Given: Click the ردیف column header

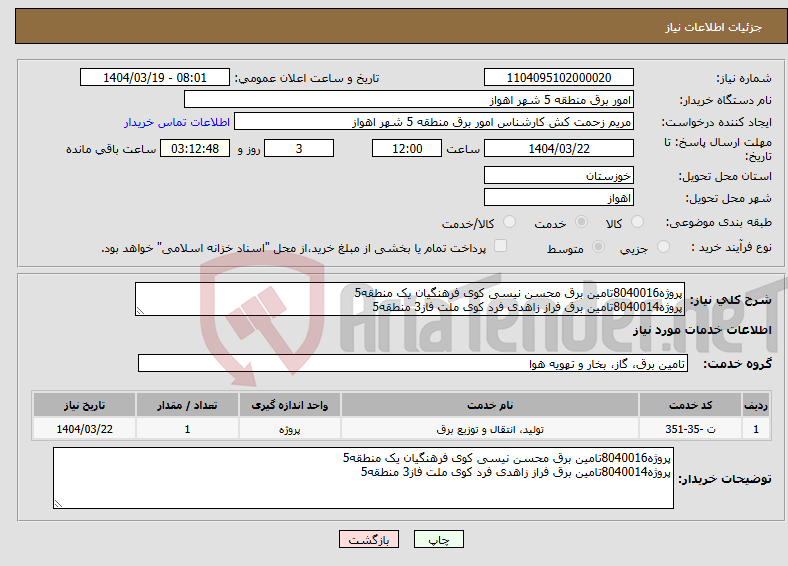Looking at the screenshot, I should (756, 405).
